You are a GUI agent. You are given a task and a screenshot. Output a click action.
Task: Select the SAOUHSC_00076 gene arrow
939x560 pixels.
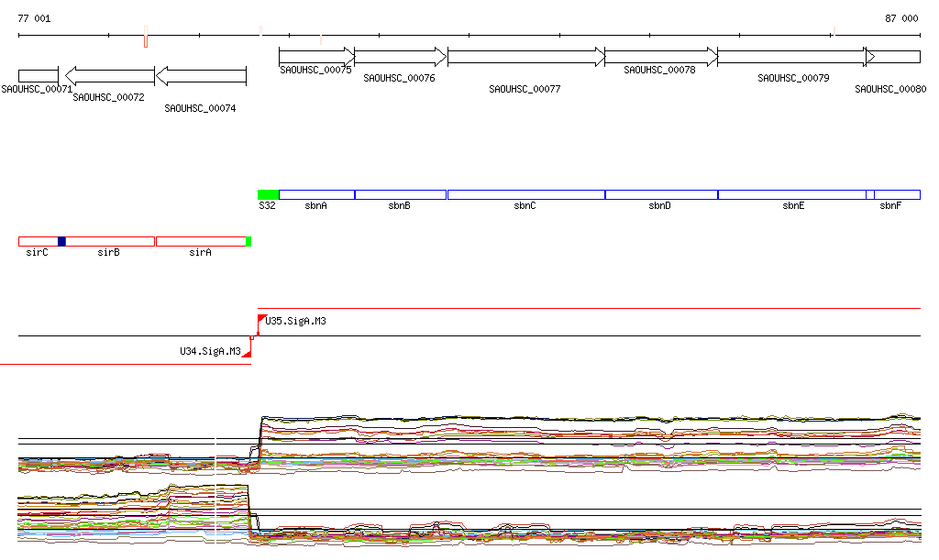tap(400, 57)
